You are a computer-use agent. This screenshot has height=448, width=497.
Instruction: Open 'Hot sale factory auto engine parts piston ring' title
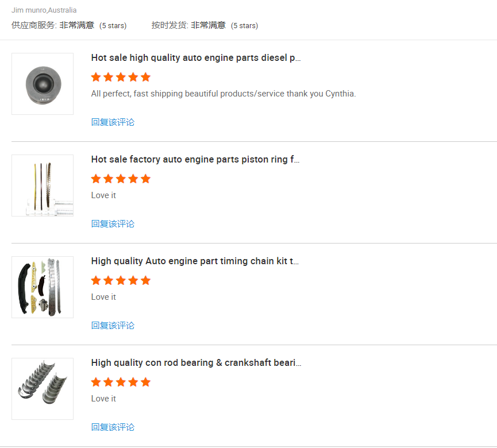tap(195, 160)
